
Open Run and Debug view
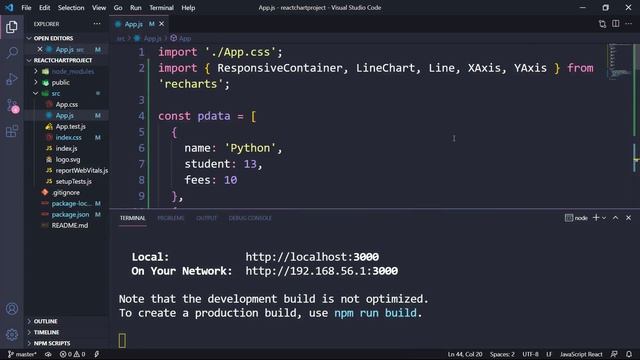coord(12,79)
